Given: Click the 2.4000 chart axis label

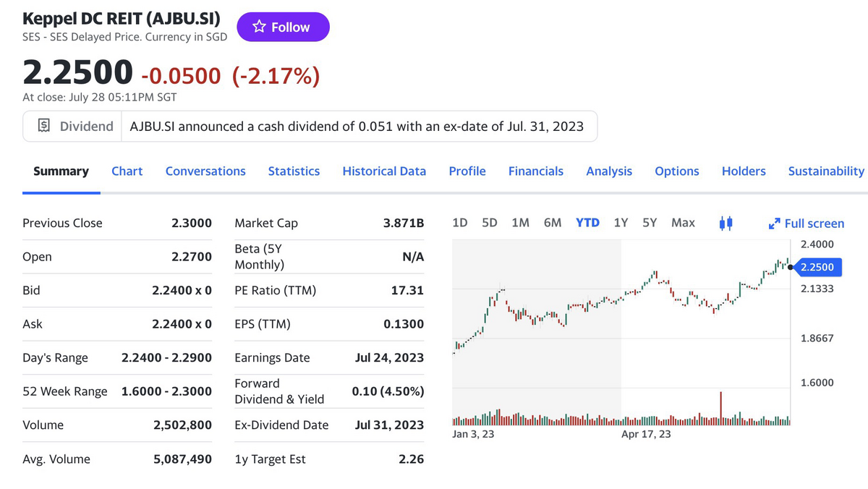Looking at the screenshot, I should pyautogui.click(x=817, y=244).
